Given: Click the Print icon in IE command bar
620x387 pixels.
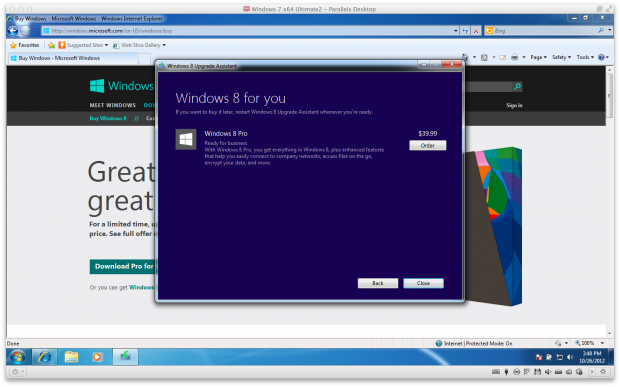Looking at the screenshot, I should [514, 57].
